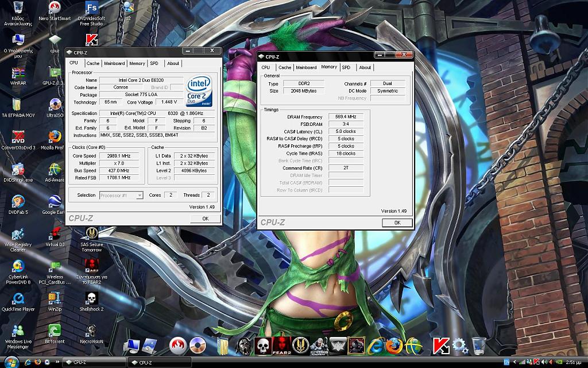This screenshot has width=588, height=368.
Task: Open About tab in CPU-tab CPU-Z window
Action: coord(173,63)
